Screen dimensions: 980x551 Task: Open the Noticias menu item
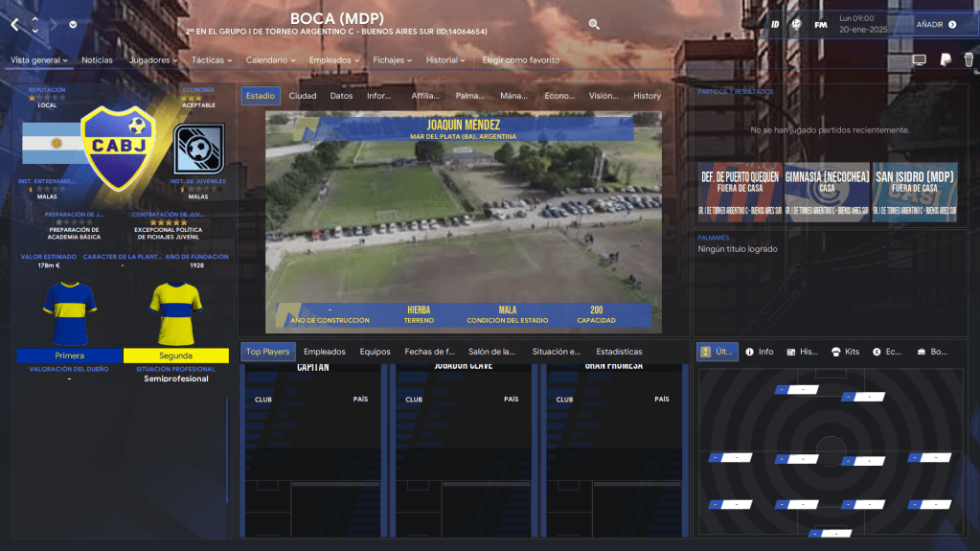tap(97, 60)
